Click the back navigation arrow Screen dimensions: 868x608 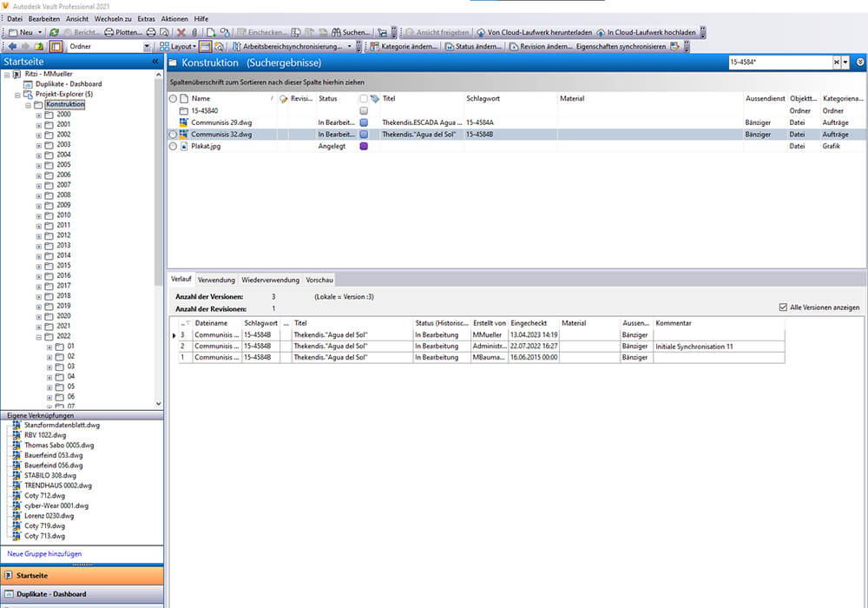point(12,47)
